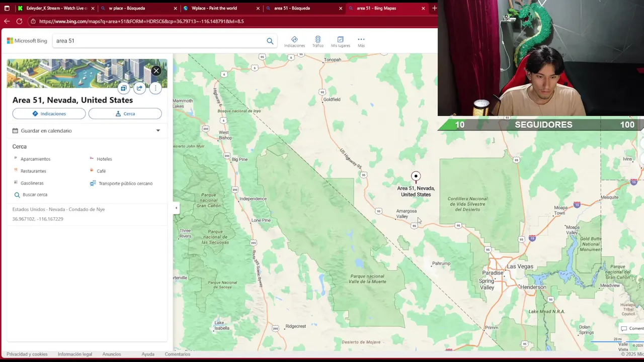Search nearby Café

coord(101,171)
